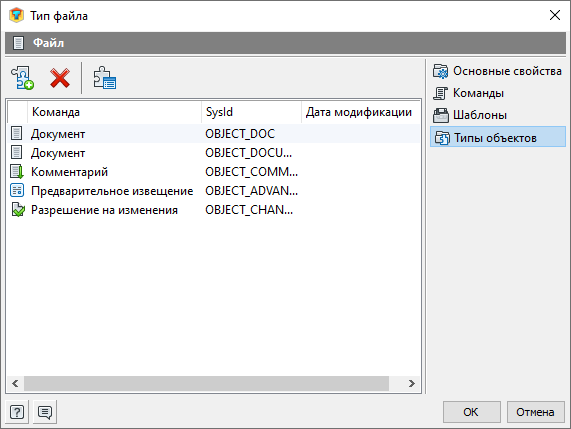Click the Разрешение на изменения row icon
Image resolution: width=571 pixels, height=429 pixels.
tap(18, 210)
